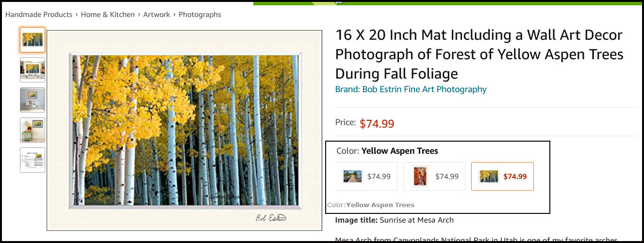Viewport: 644px width, 243px height.
Task: Visit Bob Estrin Fine Art Photography brand
Action: tap(411, 89)
